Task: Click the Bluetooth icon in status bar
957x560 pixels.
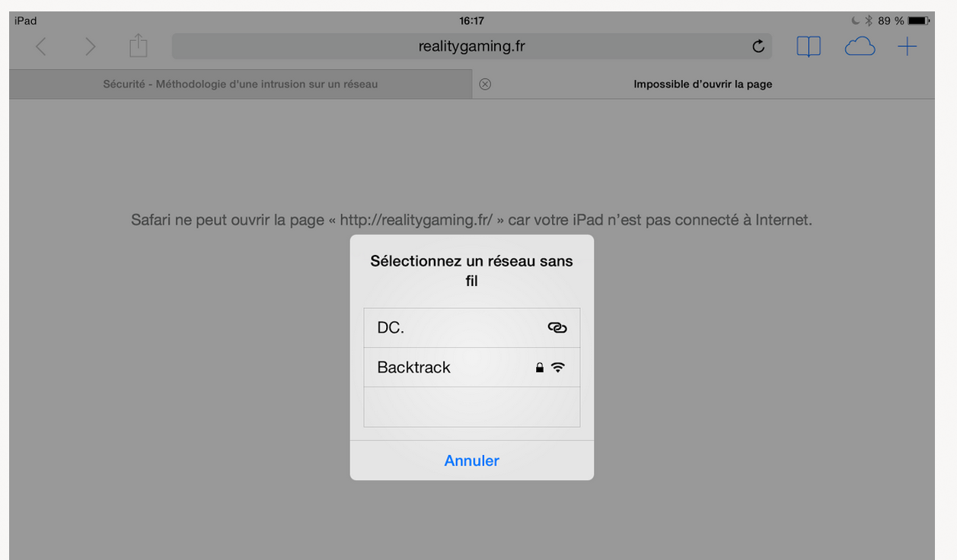Action: point(869,21)
